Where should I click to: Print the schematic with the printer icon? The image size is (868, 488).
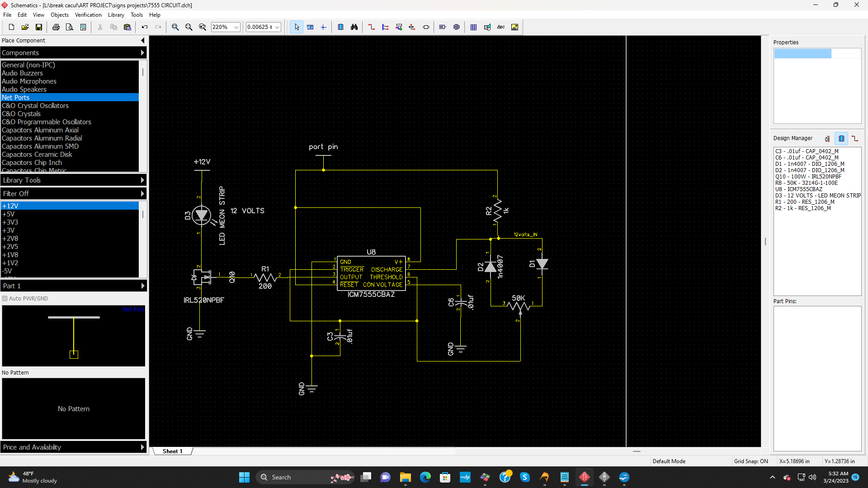(56, 27)
